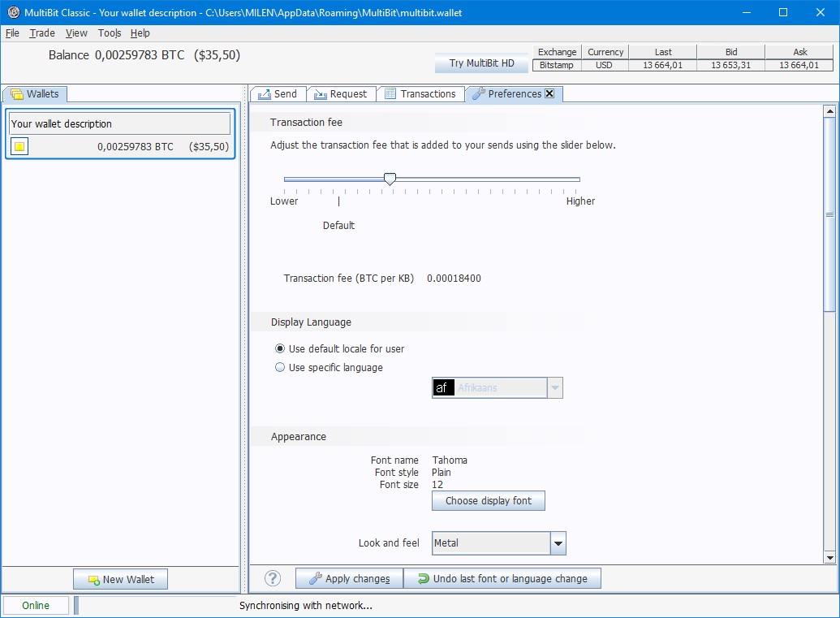Click the Preferences vertical scrollbar thumb
Screen dimensions: 840x618
coord(829,214)
